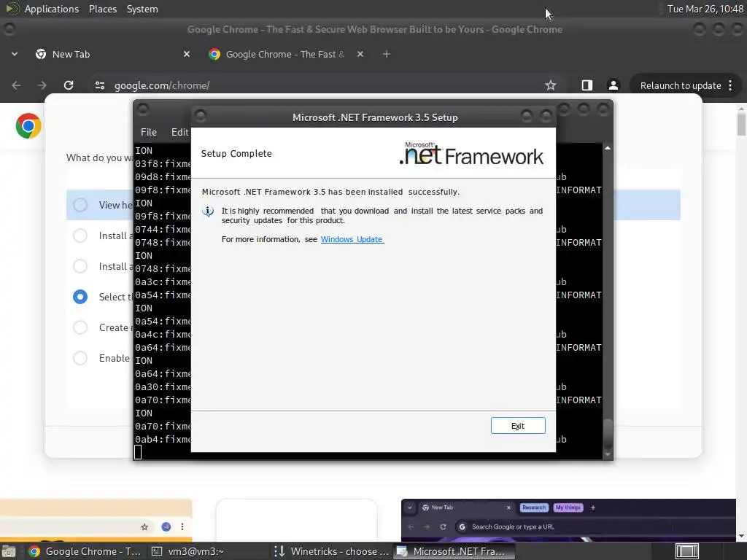Click the Chrome forward arrow
The image size is (747, 560).
[x=42, y=85]
